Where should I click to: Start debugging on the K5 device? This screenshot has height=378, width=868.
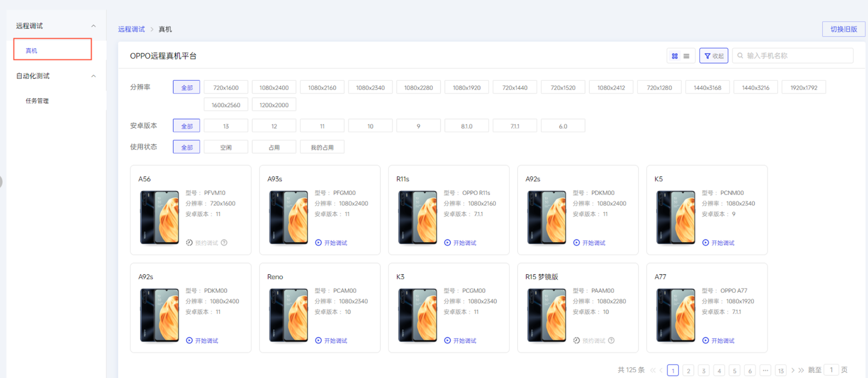point(718,243)
